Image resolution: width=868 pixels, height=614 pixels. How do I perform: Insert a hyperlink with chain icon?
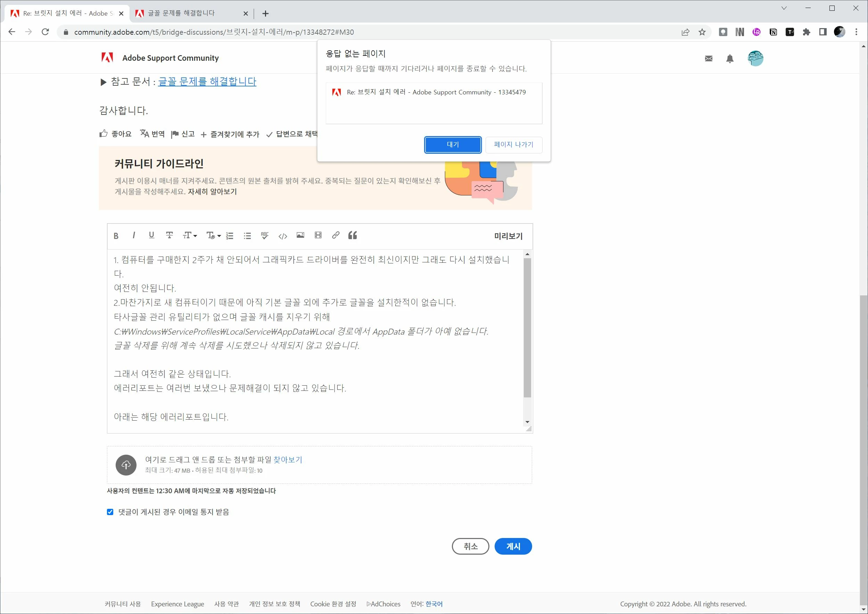click(335, 235)
